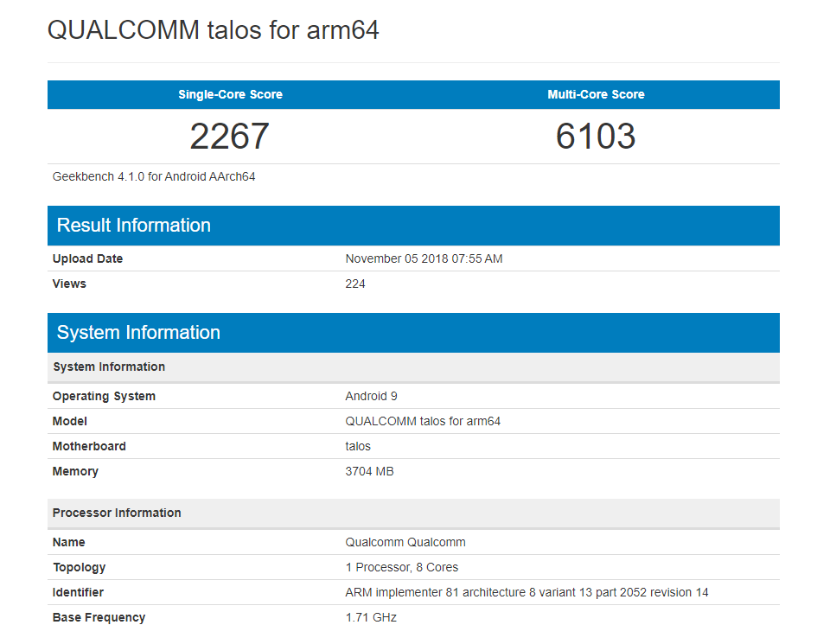Click the Result Information section header

[413, 226]
